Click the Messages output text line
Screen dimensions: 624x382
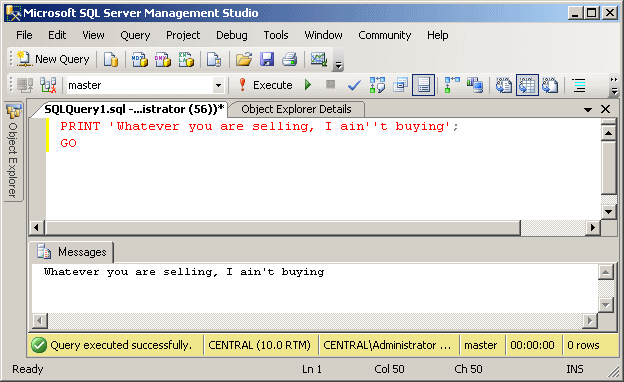(x=184, y=272)
